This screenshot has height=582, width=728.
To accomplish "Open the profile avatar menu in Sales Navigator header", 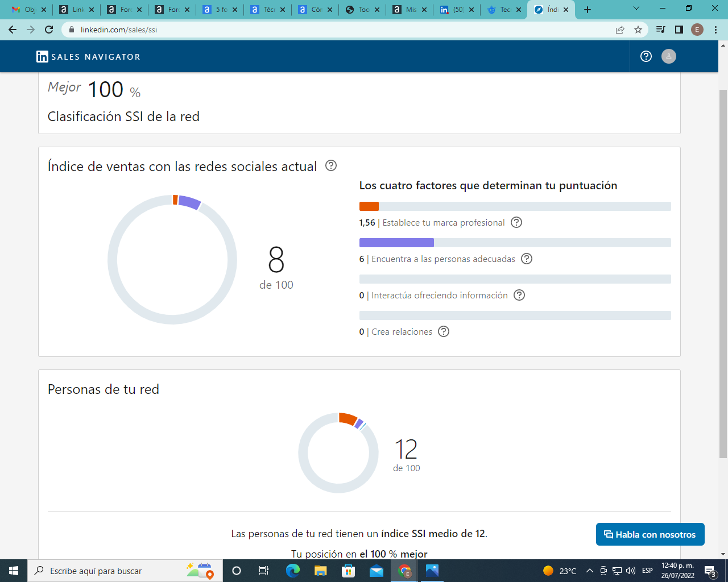I will tap(669, 56).
